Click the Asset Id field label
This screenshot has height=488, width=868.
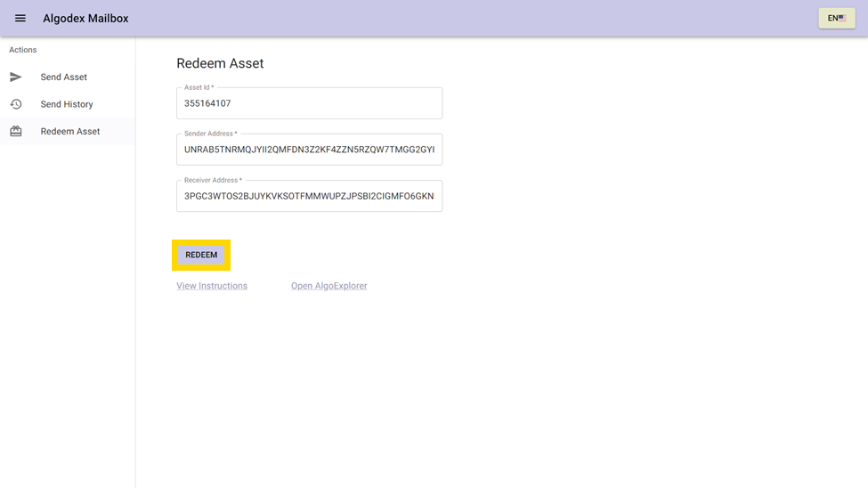199,87
